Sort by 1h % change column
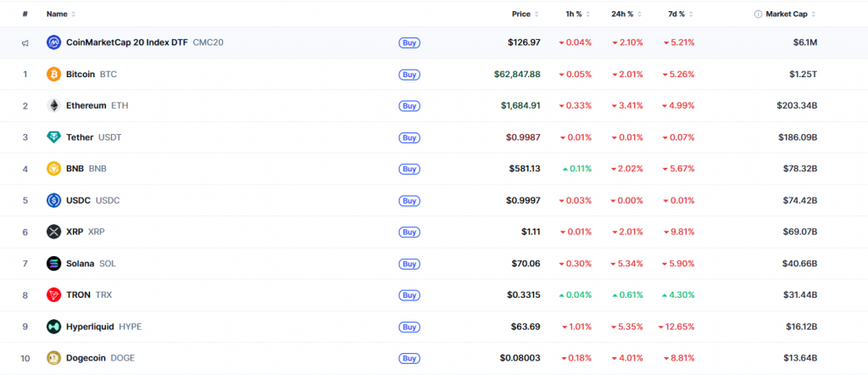Viewport: 868px width, 375px height. coord(578,14)
